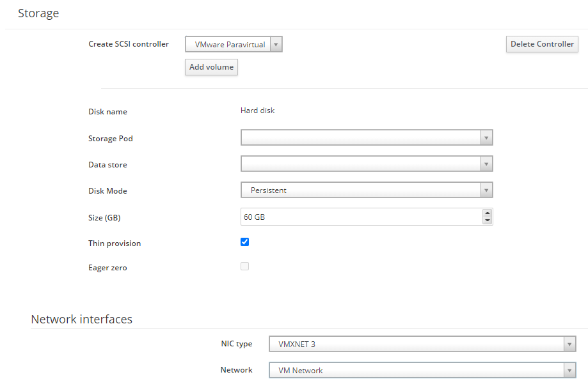Enable the Eager zero checkbox
The height and width of the screenshot is (386, 588).
tap(244, 266)
